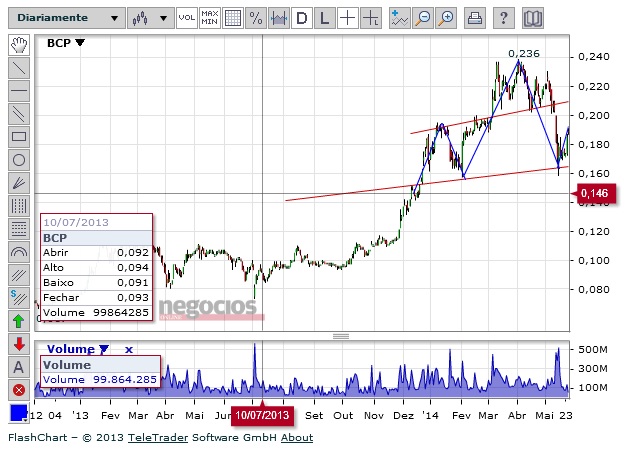Toggle MAX MIN labels
This screenshot has width=629, height=458.
[210, 18]
